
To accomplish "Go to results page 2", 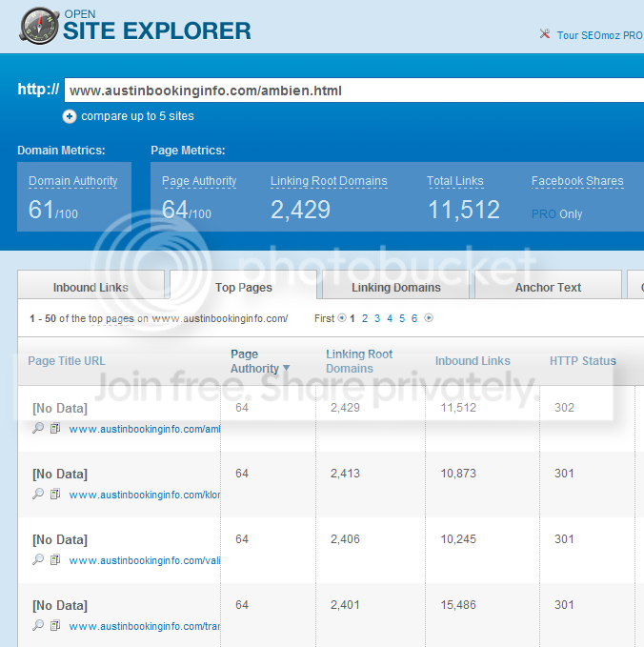I will pos(365,318).
